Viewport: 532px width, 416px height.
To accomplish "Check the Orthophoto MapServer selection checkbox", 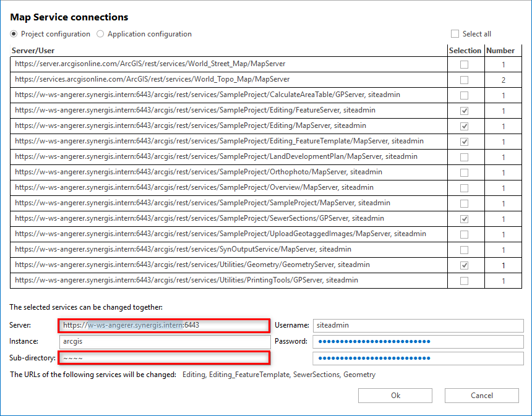I will [465, 172].
